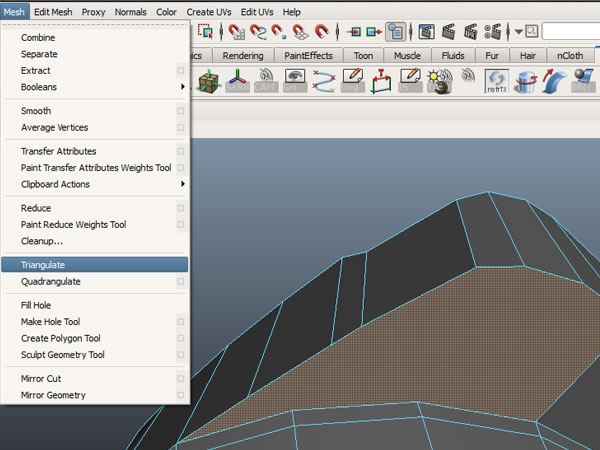This screenshot has height=450, width=600.
Task: Open Mirror Geometry option box
Action: [181, 395]
